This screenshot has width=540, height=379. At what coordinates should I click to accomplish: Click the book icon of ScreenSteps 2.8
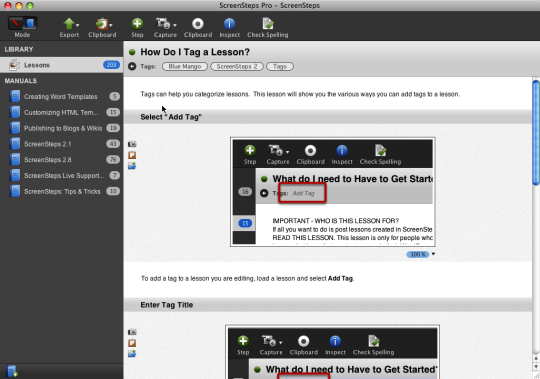tap(15, 159)
